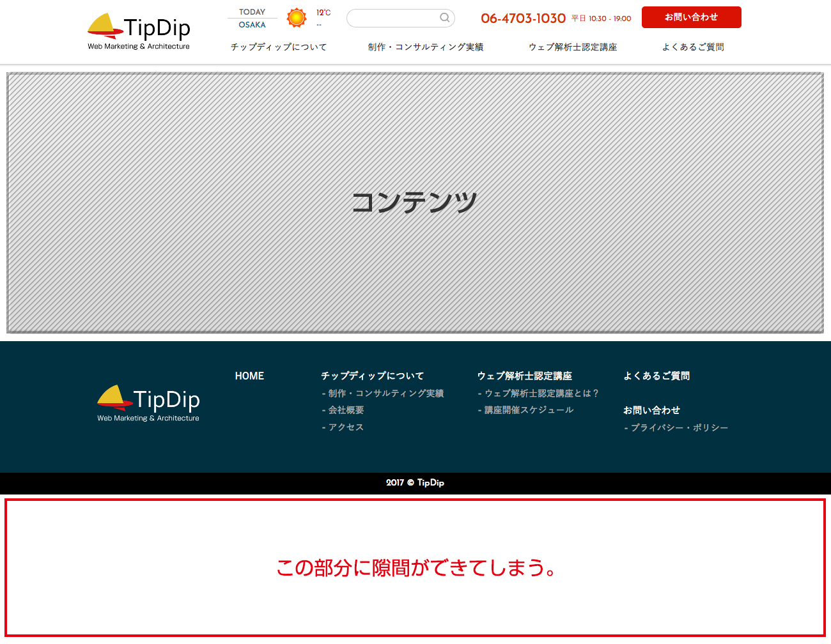
Task: Open よくあるご質問 in top navigation
Action: [x=693, y=47]
